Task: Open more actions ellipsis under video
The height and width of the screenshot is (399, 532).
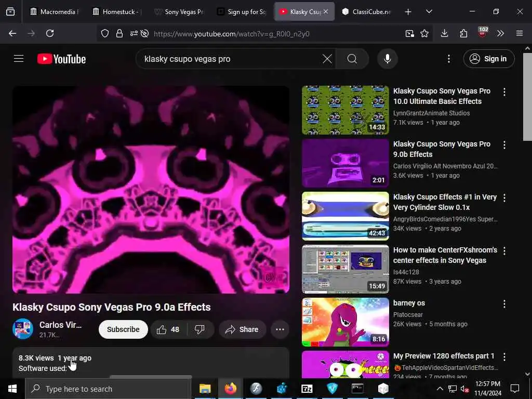Action: (280, 329)
